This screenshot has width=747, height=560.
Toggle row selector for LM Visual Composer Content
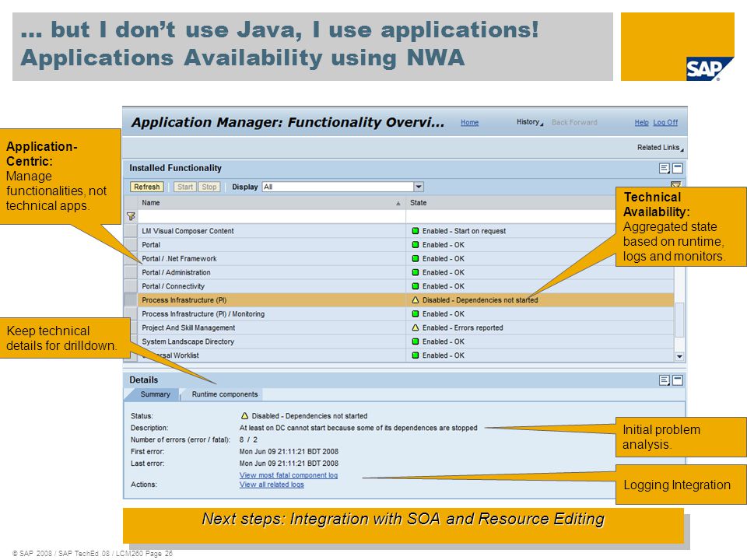point(131,231)
